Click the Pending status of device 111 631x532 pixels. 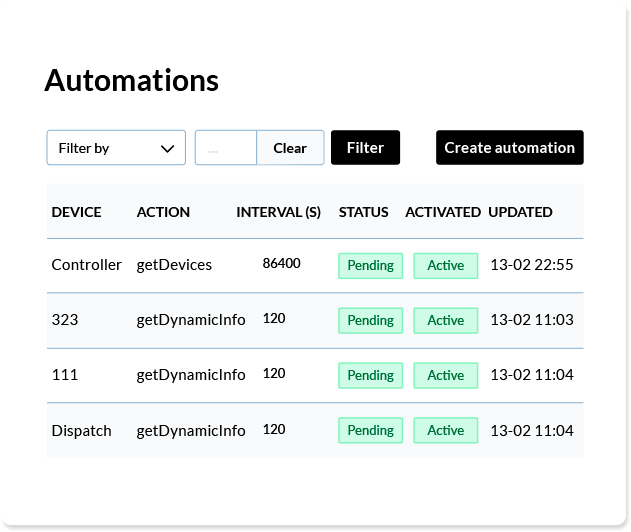coord(371,375)
